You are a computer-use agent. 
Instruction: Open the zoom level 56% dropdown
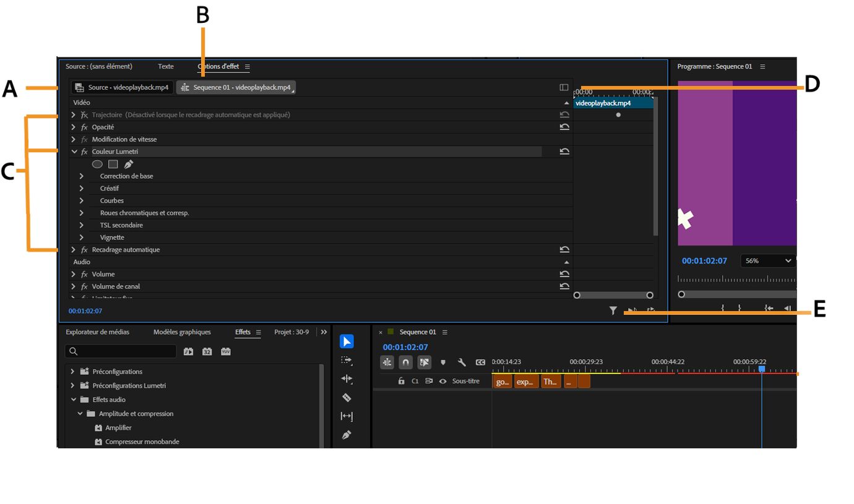768,261
